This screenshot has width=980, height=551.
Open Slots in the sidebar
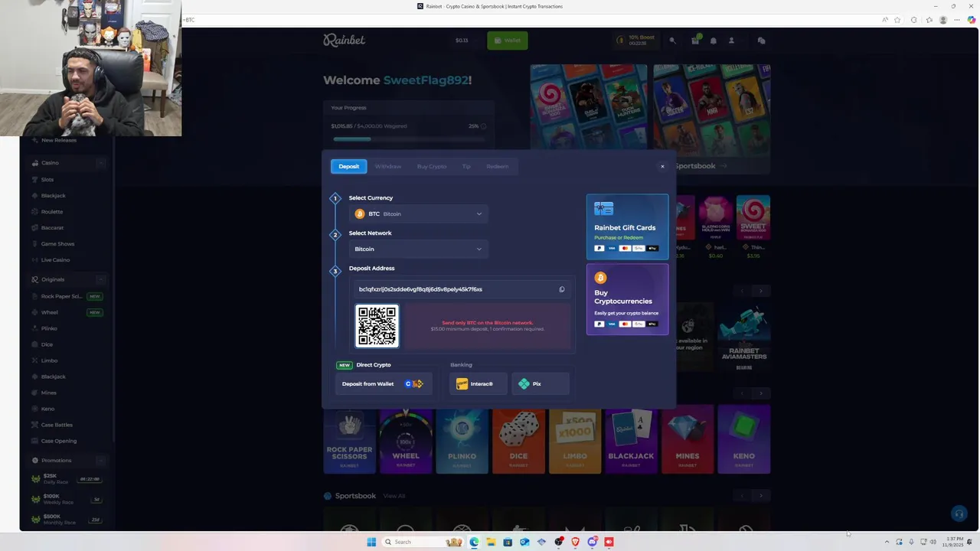tap(47, 179)
